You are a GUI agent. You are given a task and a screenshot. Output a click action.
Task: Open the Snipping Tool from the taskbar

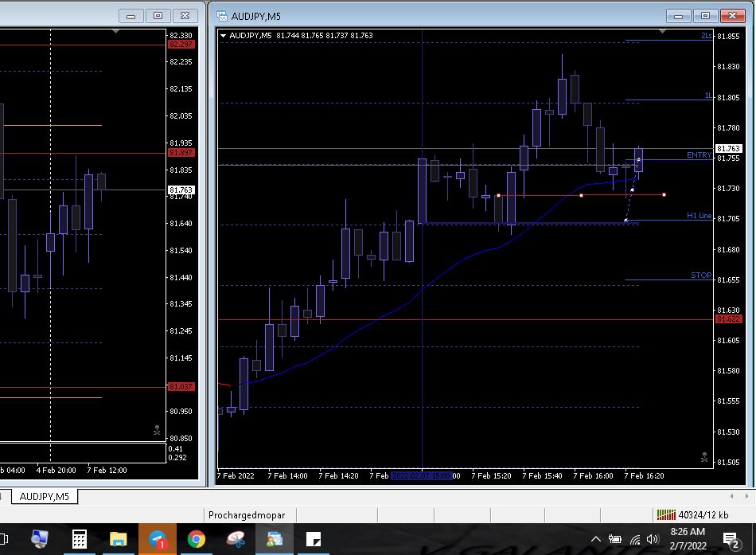(x=236, y=539)
